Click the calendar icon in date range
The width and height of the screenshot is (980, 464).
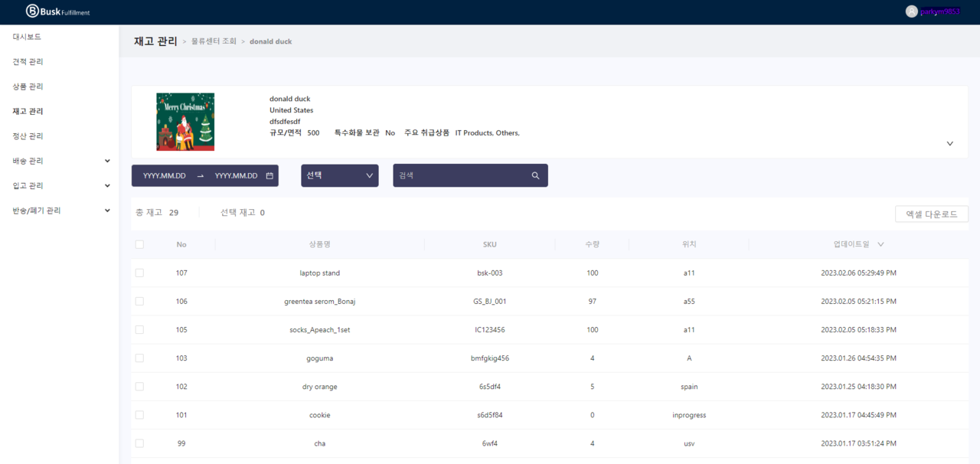click(x=269, y=175)
